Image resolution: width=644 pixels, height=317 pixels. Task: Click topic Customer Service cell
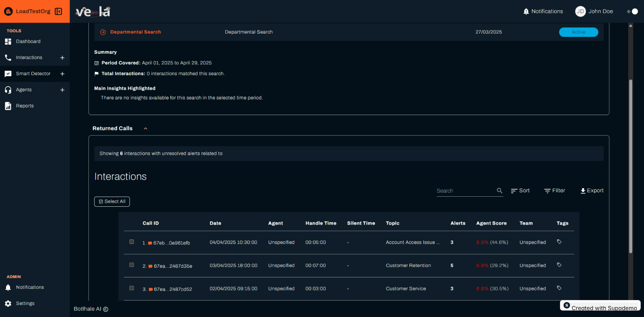406,289
